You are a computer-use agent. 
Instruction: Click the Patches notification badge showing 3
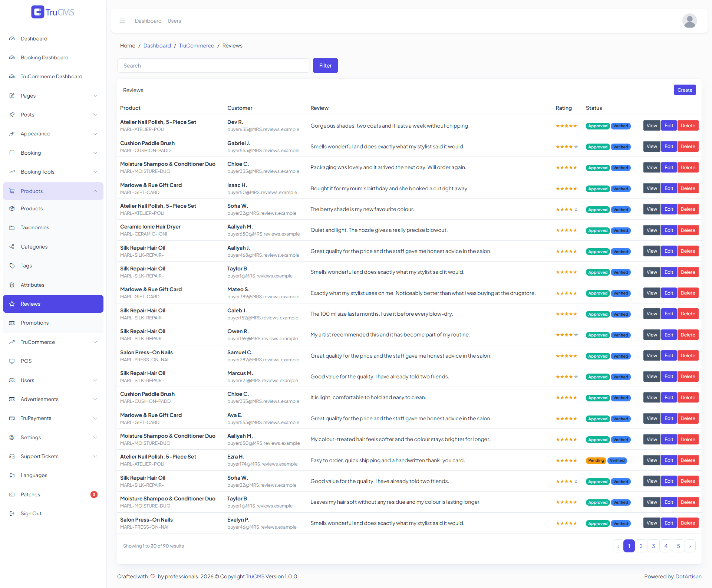pos(94,495)
